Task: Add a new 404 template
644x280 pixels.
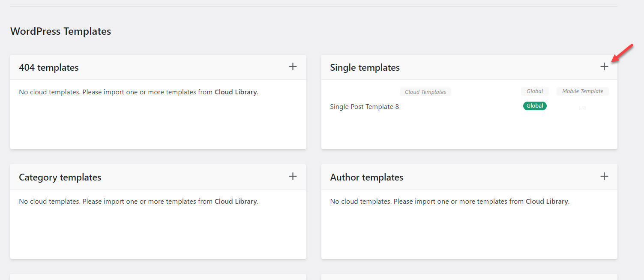Action: click(293, 66)
